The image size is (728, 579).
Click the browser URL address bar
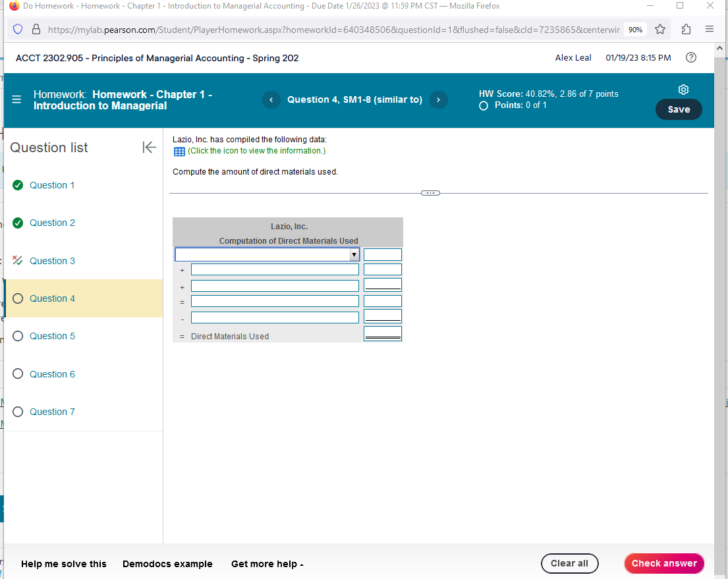pyautogui.click(x=333, y=30)
